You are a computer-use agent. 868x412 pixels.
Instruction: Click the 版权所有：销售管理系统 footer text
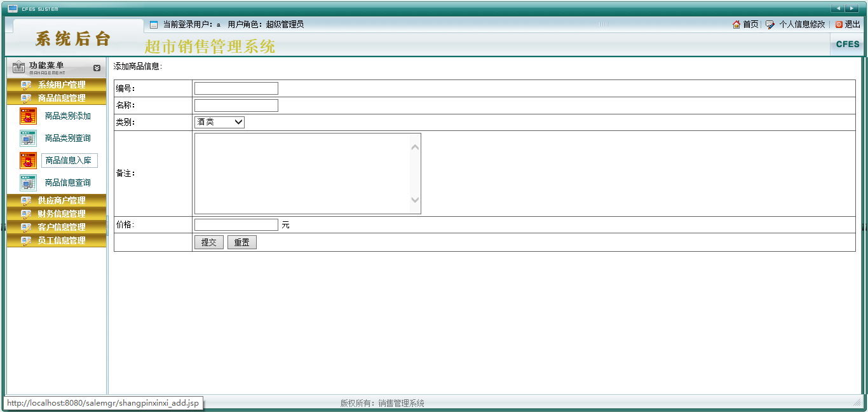383,403
